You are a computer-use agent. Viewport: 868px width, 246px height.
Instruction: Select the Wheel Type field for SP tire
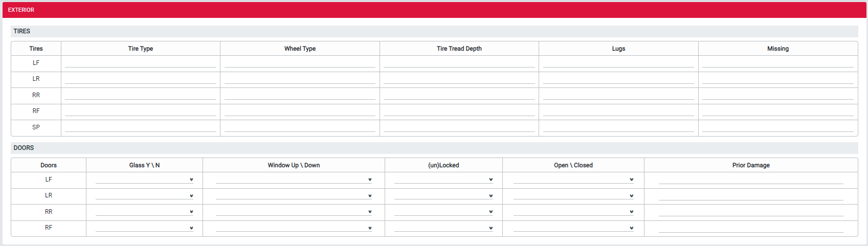(x=300, y=127)
